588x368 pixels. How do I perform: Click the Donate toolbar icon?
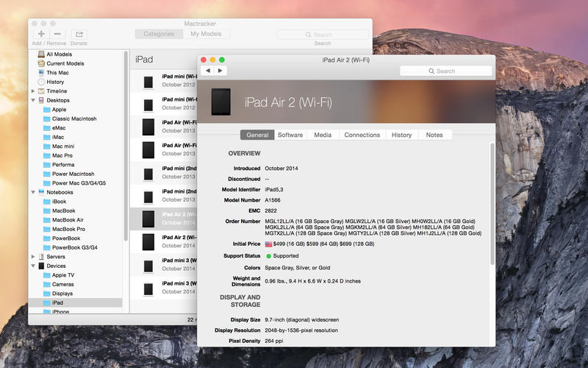click(79, 34)
